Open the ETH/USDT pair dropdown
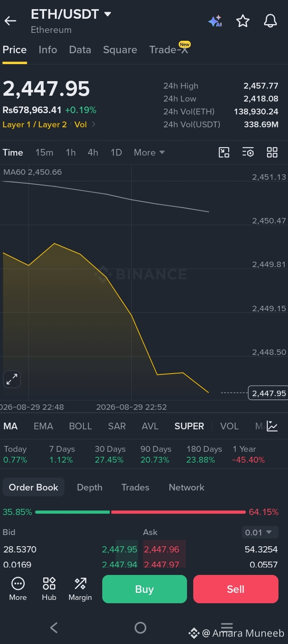Viewport: 288px width, 644px height. pyautogui.click(x=71, y=14)
